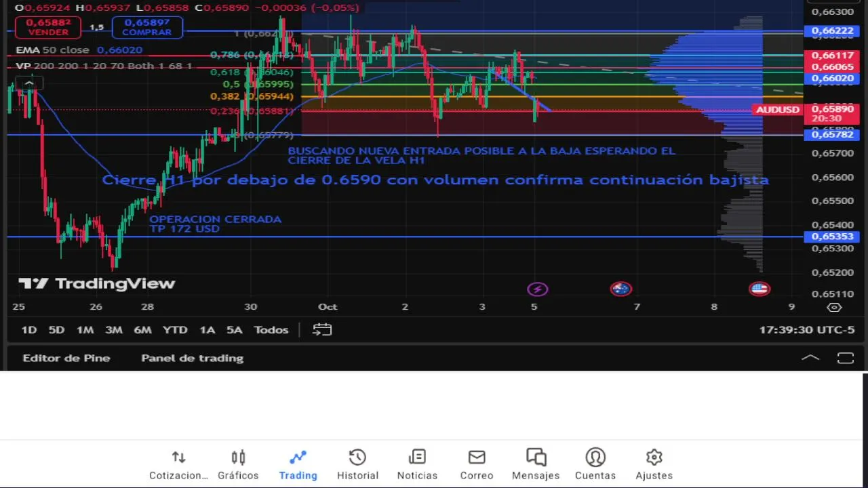868x488 pixels.
Task: Select the EMA 50 close indicator label
Action: pos(53,50)
